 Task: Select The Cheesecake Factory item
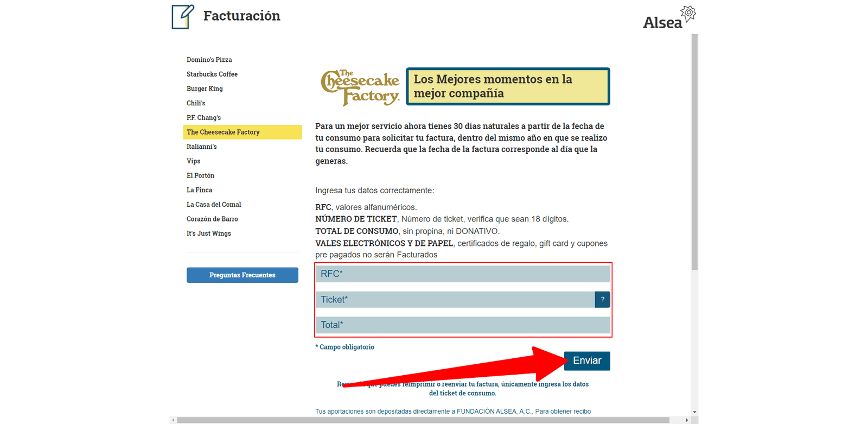(242, 132)
